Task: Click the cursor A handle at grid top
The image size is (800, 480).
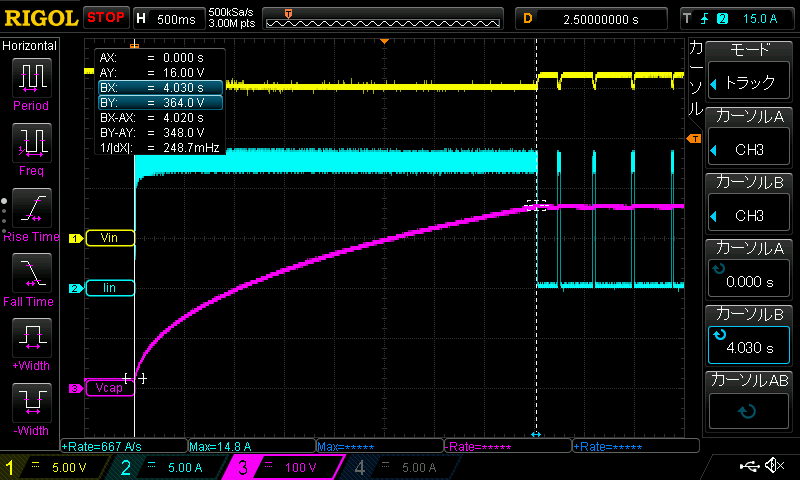Action: (x=135, y=45)
